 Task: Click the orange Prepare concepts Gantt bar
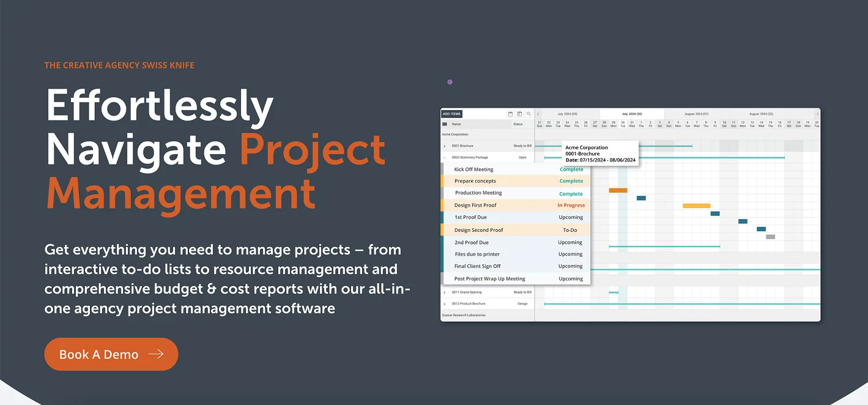pos(618,190)
